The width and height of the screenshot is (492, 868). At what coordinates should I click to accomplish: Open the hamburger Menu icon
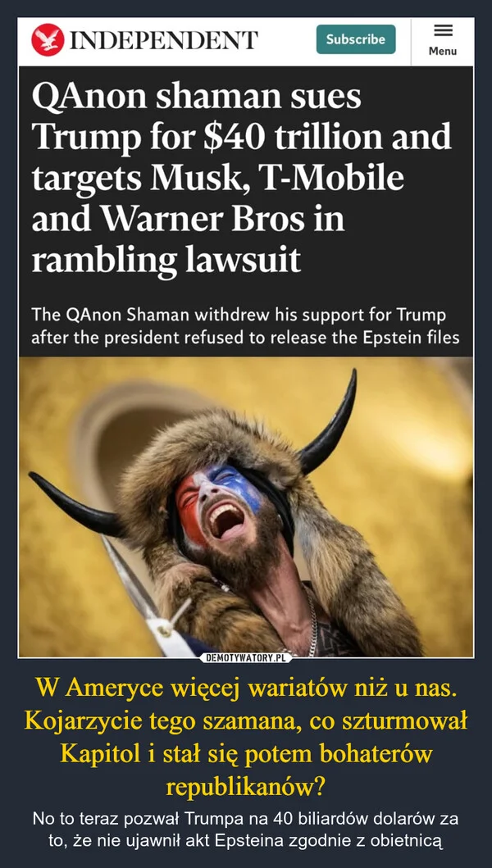pos(443,30)
